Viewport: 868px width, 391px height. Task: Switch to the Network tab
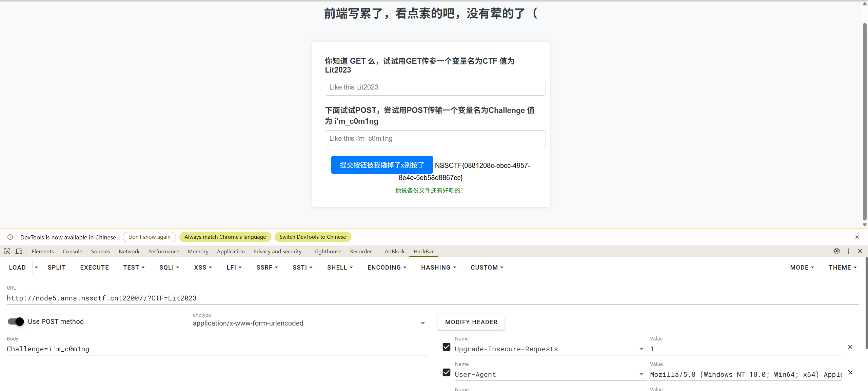point(129,251)
